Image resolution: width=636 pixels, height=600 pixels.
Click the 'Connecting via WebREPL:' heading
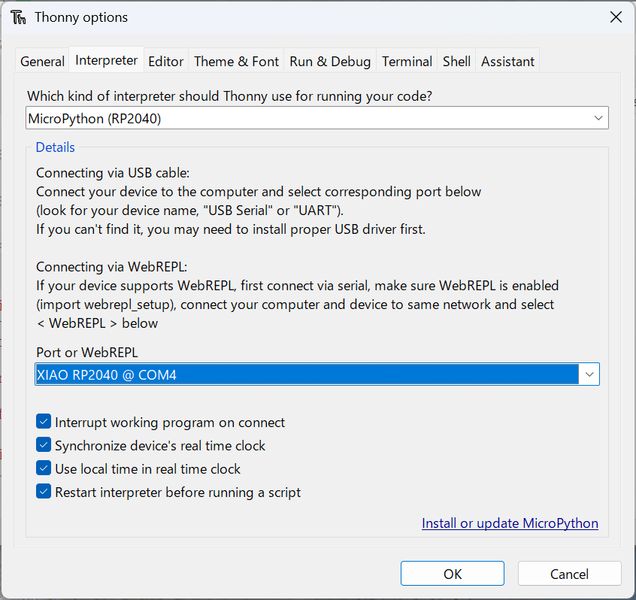coord(112,267)
